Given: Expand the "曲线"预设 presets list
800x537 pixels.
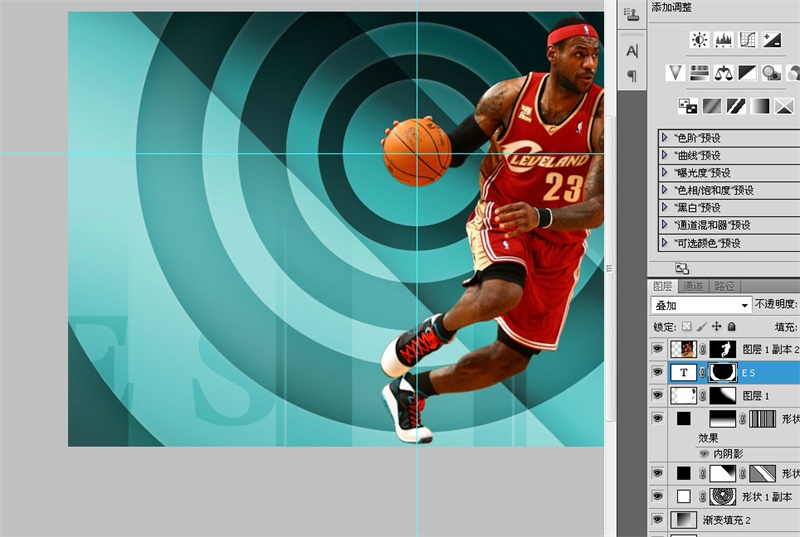Looking at the screenshot, I should [664, 155].
